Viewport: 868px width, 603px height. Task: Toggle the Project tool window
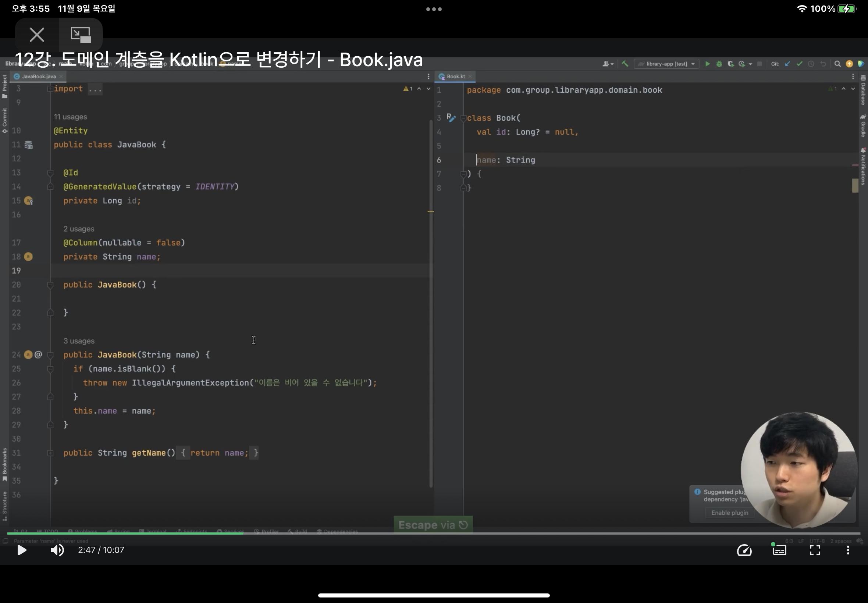point(4,86)
